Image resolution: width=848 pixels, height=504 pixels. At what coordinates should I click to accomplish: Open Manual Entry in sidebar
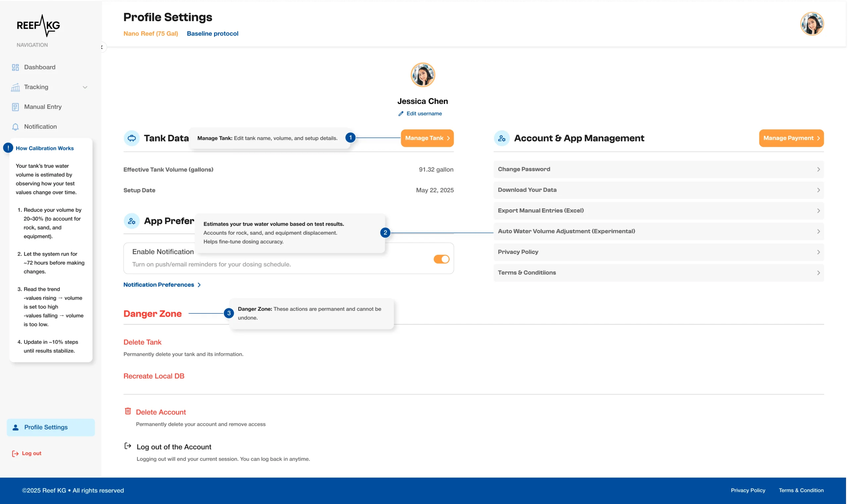(x=43, y=107)
